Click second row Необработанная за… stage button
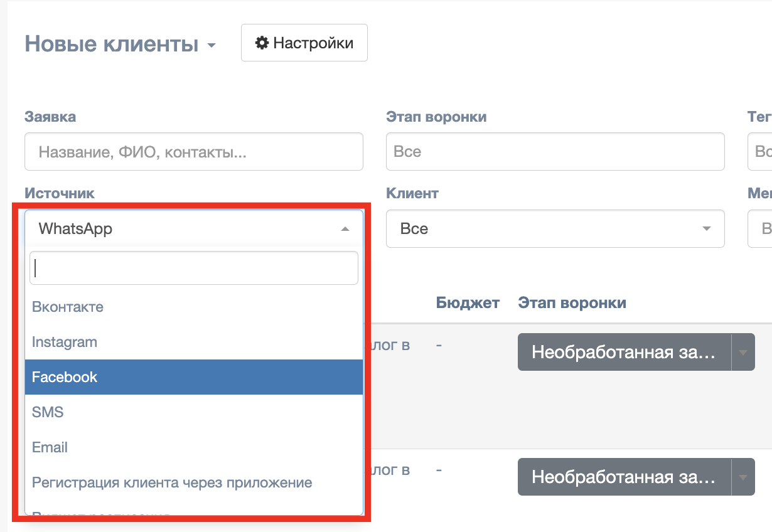This screenshot has width=772, height=532. pyautogui.click(x=625, y=477)
